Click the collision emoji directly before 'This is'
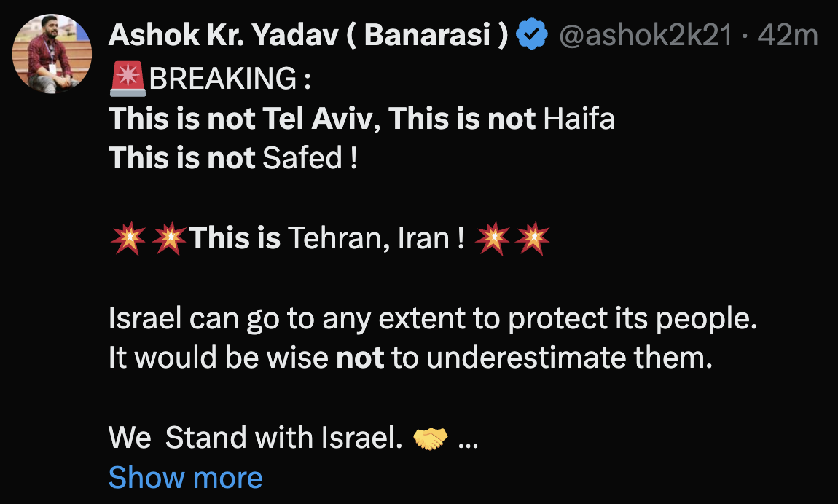Image resolution: width=838 pixels, height=504 pixels. tap(169, 239)
